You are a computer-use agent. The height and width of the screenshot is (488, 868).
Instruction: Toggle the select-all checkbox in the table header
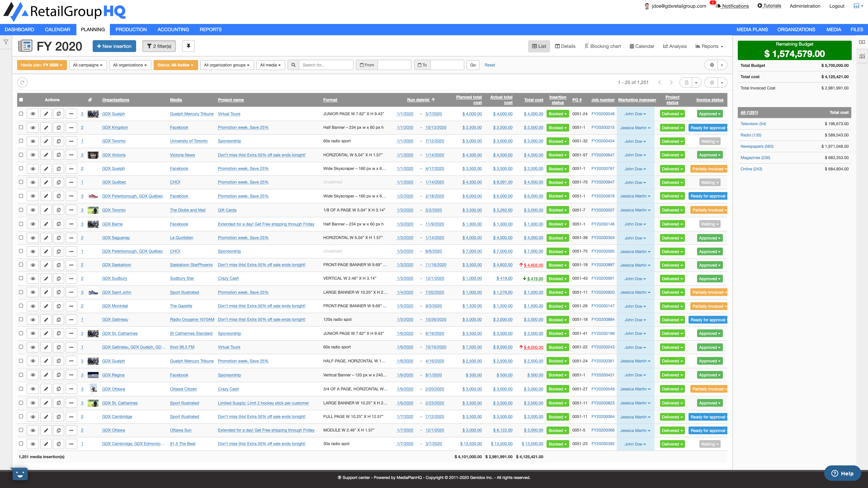click(x=21, y=100)
